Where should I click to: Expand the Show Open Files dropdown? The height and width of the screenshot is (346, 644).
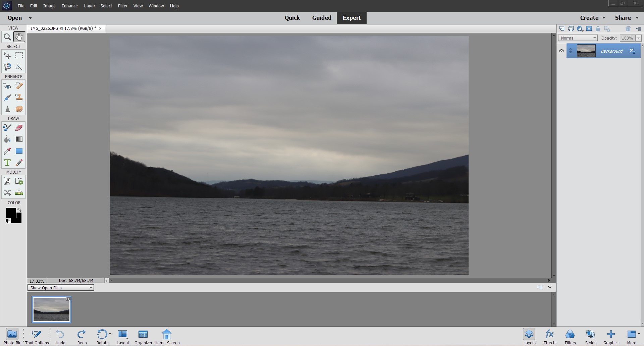pyautogui.click(x=61, y=288)
